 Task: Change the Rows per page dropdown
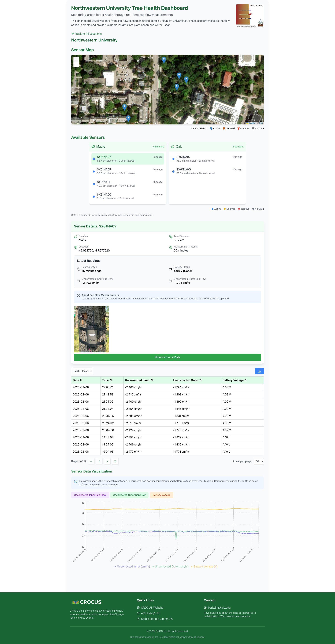[258, 461]
